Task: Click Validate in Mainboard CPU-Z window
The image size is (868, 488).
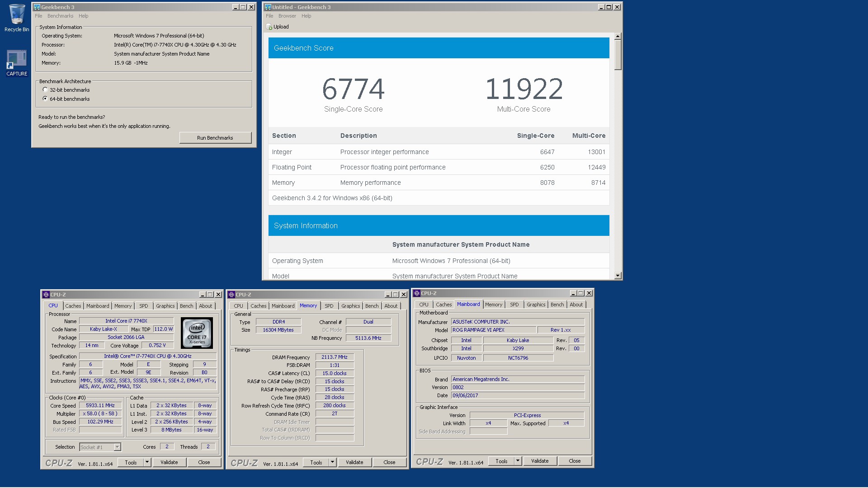Action: pyautogui.click(x=540, y=461)
